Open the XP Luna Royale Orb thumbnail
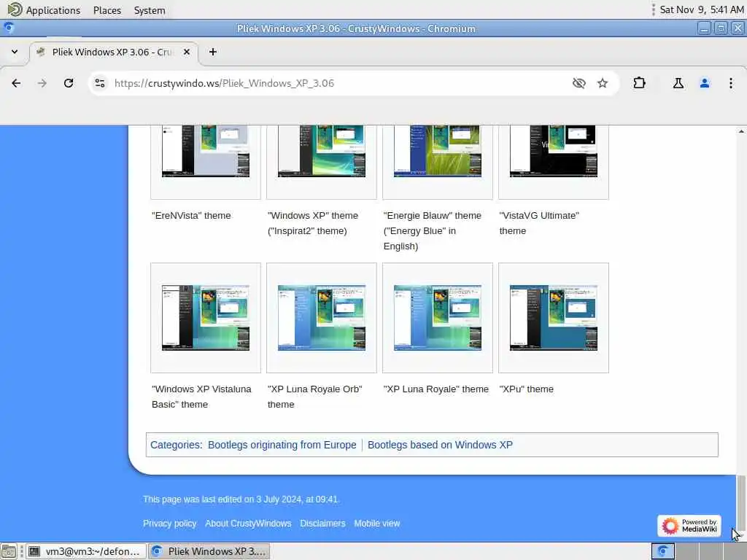This screenshot has height=560, width=747. [322, 318]
